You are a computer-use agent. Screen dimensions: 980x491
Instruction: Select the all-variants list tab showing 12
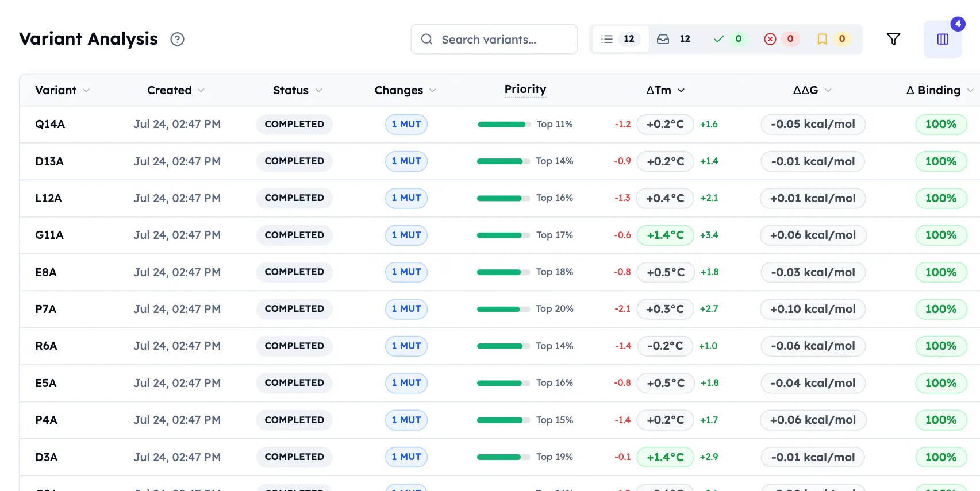point(620,39)
